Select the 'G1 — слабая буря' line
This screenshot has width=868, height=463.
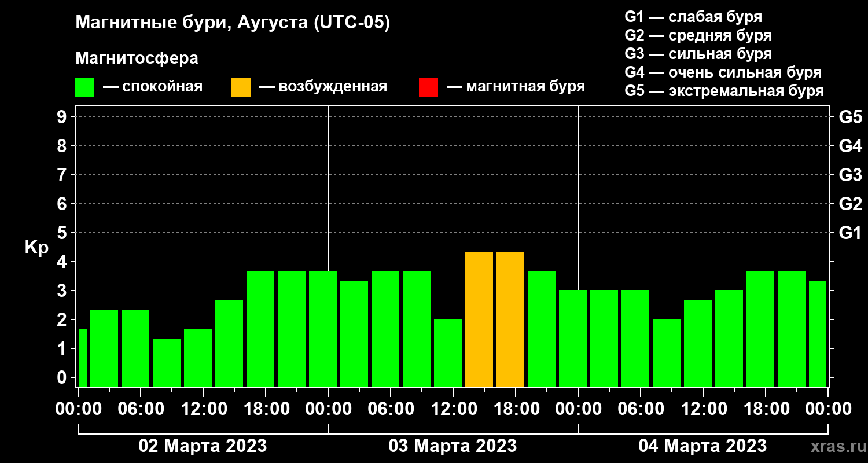[693, 16]
